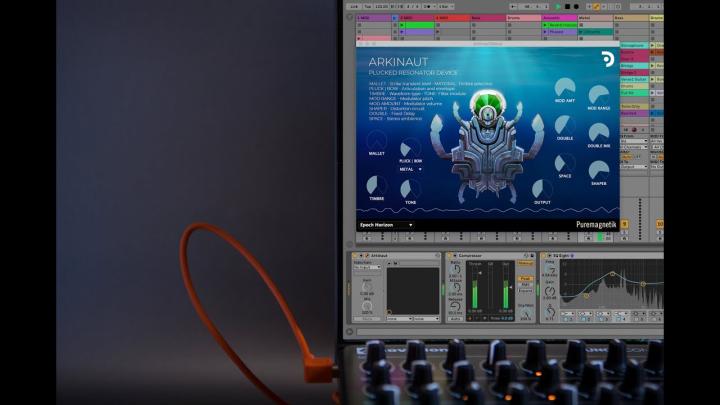720x405 pixels.
Task: Click the yellow track 9 activator button
Action: [x=624, y=224]
